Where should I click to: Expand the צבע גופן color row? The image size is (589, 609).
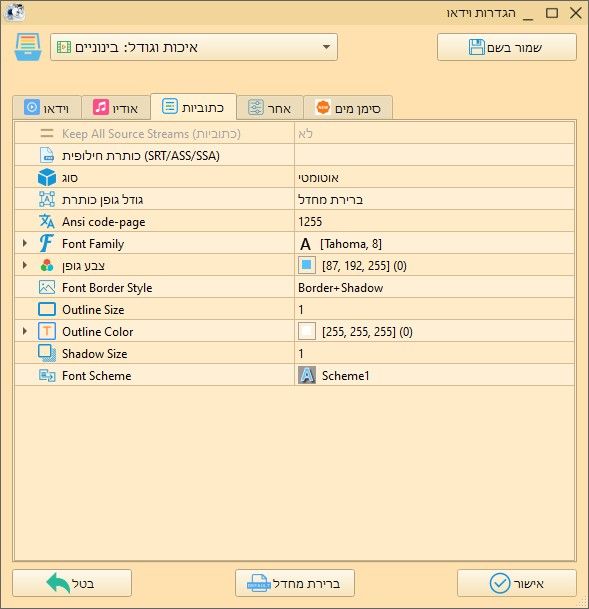tap(25, 265)
